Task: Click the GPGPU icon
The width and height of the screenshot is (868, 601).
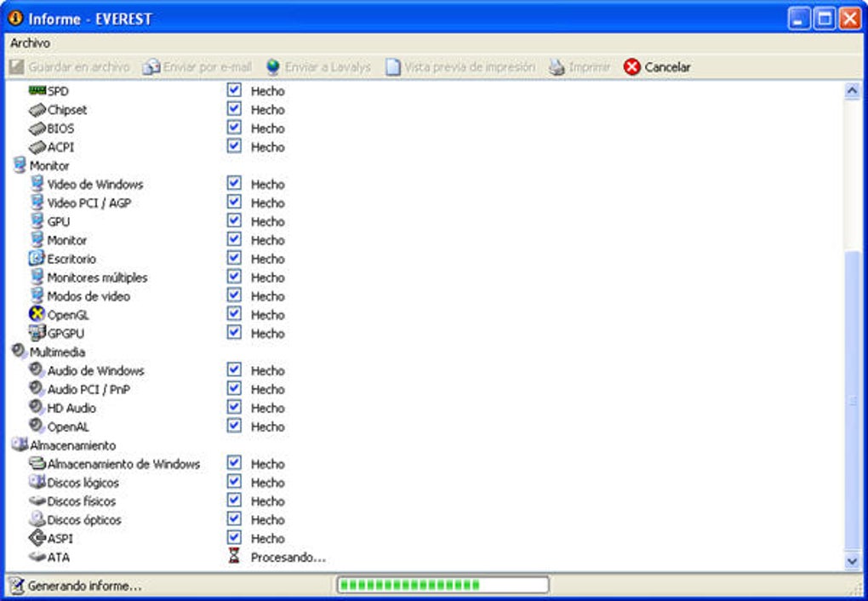Action: tap(37, 333)
